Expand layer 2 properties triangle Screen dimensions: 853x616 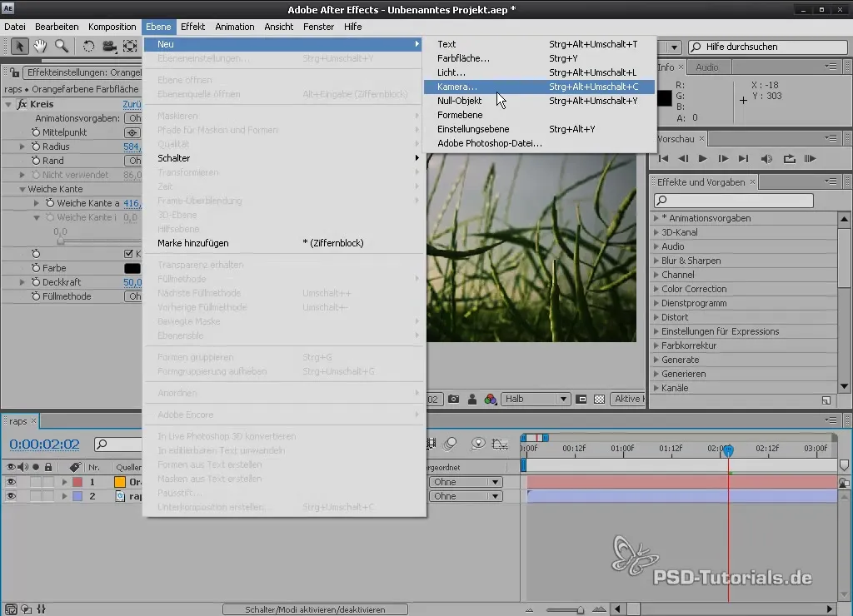tap(64, 496)
